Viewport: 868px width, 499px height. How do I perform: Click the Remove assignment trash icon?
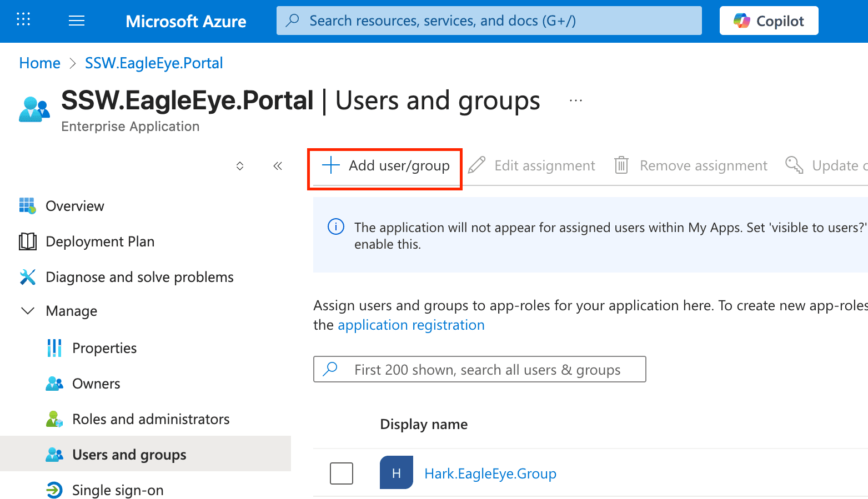621,165
